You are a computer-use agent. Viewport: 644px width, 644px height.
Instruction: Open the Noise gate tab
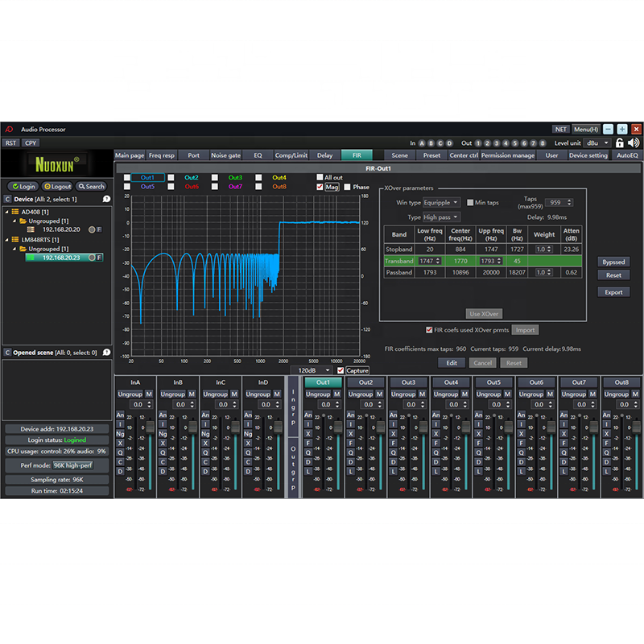click(226, 155)
